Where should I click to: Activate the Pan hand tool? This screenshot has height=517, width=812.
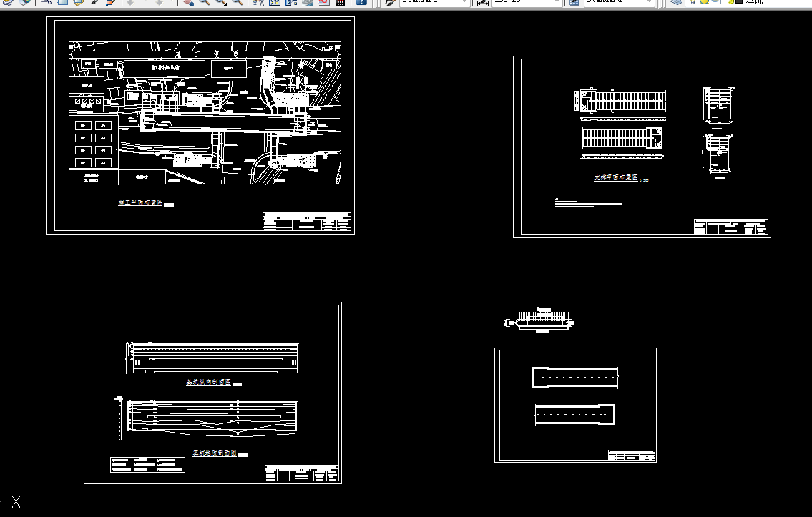pos(188,1)
